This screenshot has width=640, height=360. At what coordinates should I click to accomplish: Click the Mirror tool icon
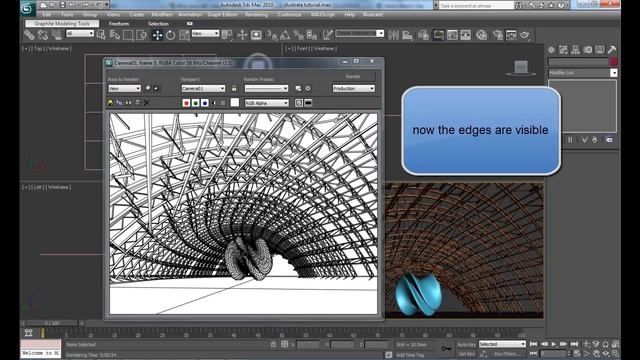click(x=393, y=35)
